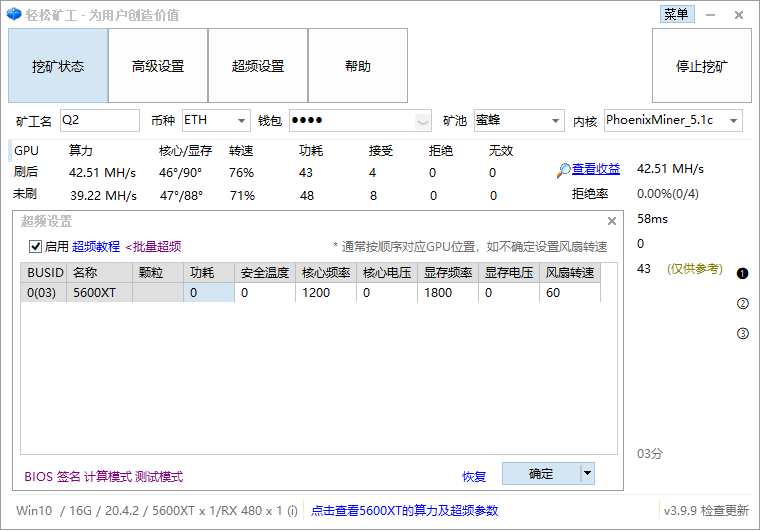Click the 确定 confirm button
The height and width of the screenshot is (531, 760).
[x=541, y=474]
